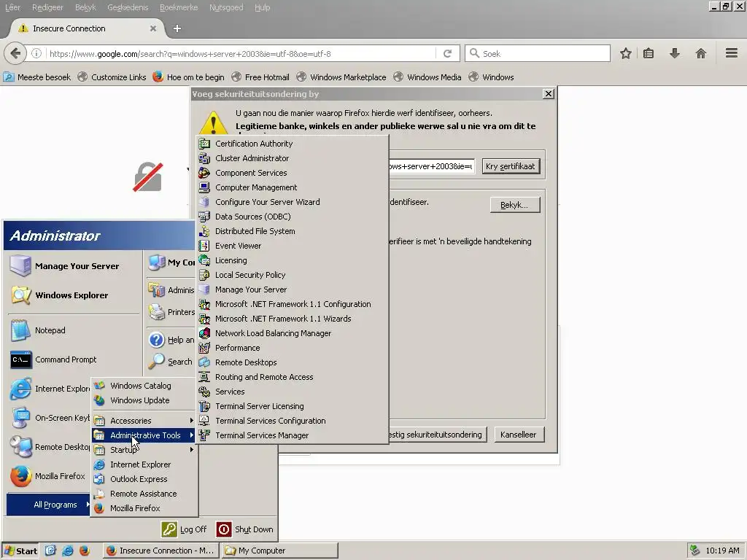This screenshot has height=560, width=747.
Task: Open Network Load Balancing Manager
Action: 293,333
